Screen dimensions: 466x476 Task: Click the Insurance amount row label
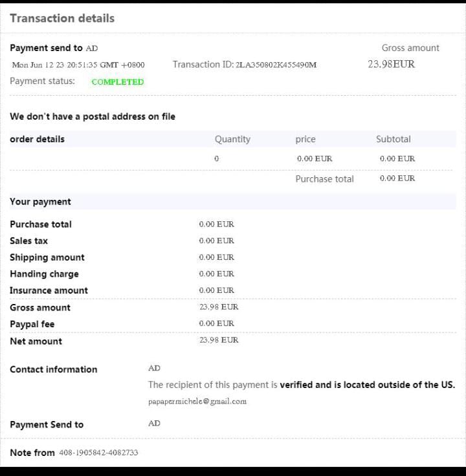(x=49, y=290)
